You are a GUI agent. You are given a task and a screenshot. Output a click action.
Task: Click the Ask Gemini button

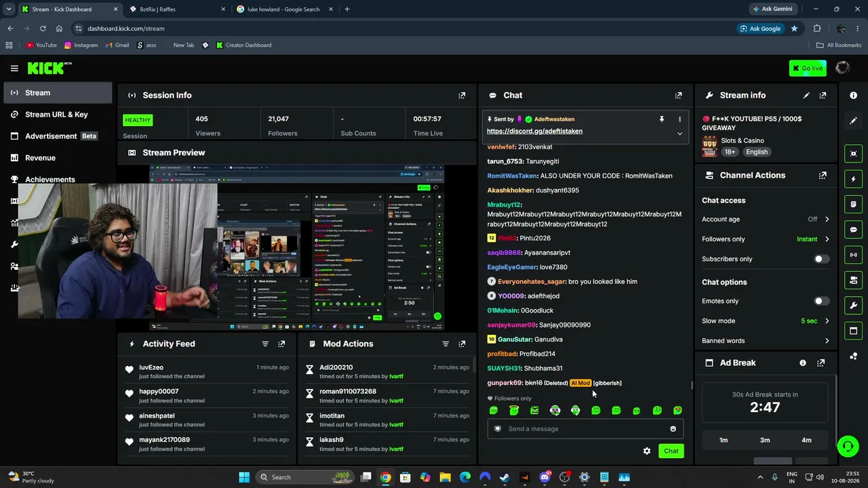(x=772, y=9)
